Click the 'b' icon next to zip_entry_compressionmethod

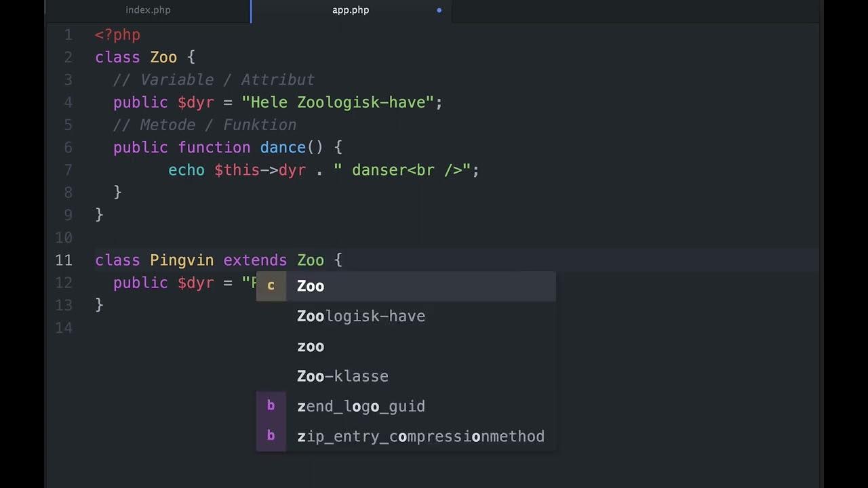point(271,436)
